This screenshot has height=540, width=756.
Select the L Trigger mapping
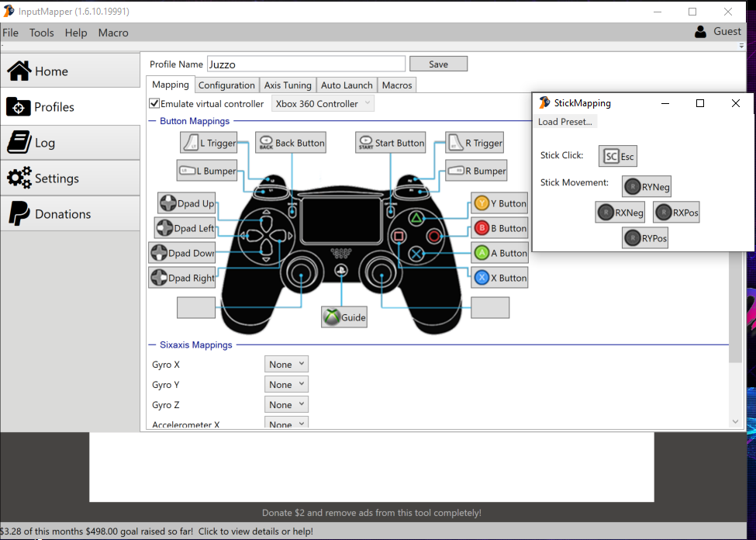tap(209, 143)
